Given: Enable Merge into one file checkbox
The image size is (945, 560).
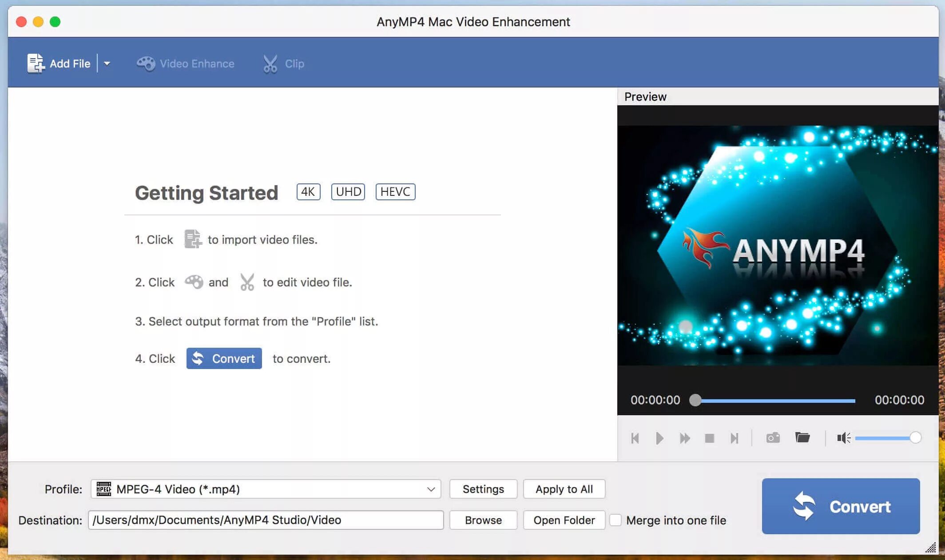Looking at the screenshot, I should coord(615,520).
